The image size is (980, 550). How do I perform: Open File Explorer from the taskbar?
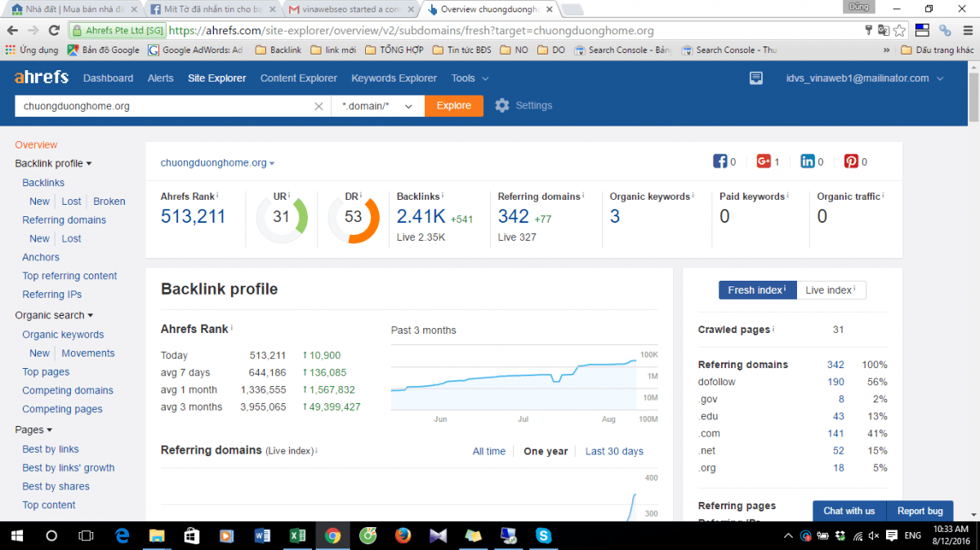pyautogui.click(x=157, y=535)
